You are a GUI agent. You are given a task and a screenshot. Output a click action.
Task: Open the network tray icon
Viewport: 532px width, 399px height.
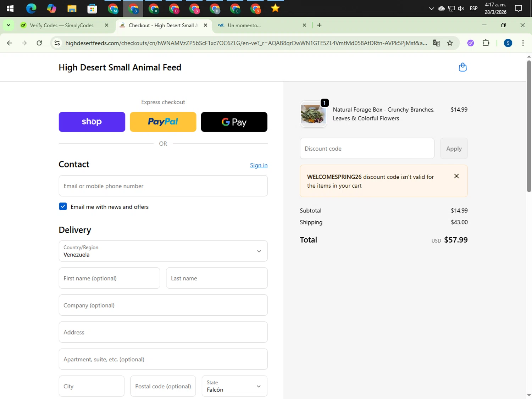pyautogui.click(x=451, y=9)
